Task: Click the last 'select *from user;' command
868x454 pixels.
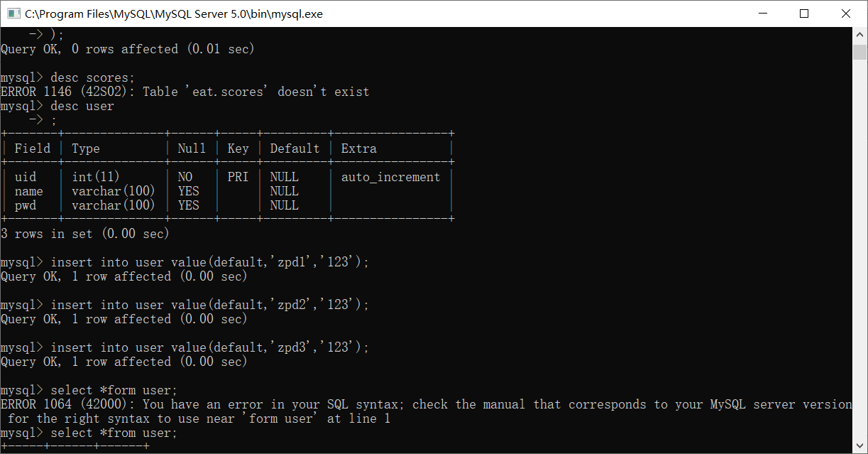Action: 114,433
